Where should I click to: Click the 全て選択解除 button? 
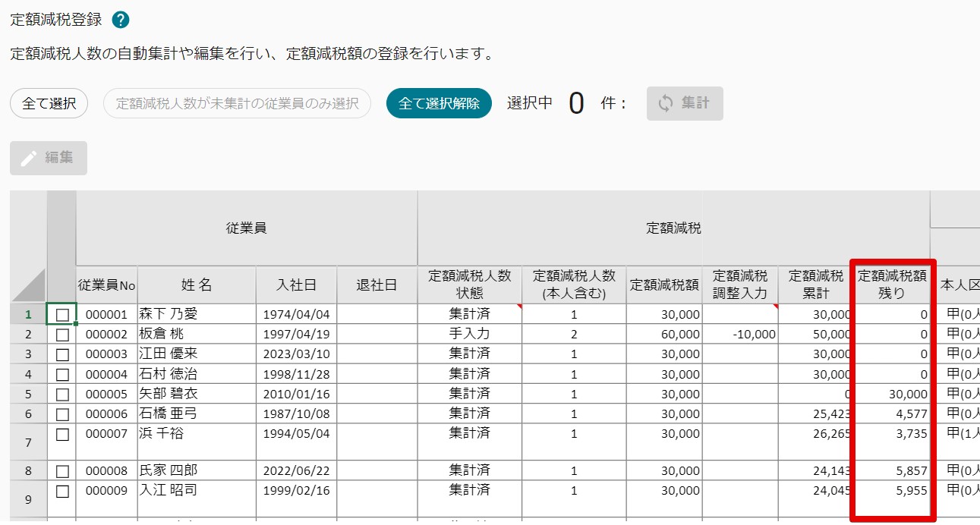pyautogui.click(x=439, y=103)
